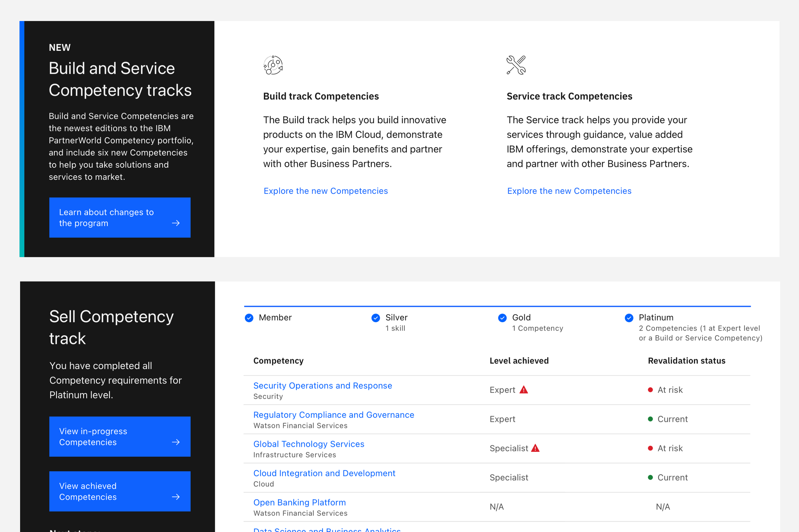
Task: Open View achieved Competencies
Action: (120, 491)
